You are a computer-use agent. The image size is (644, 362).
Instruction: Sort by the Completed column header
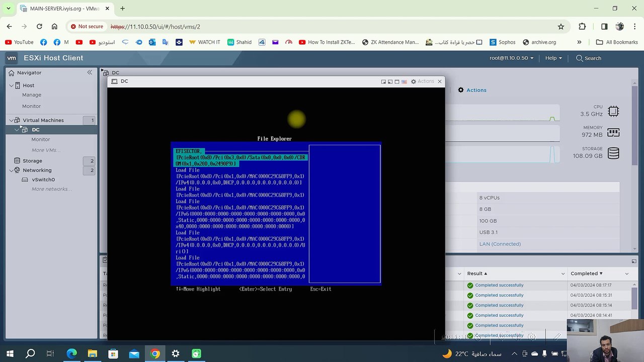587,274
